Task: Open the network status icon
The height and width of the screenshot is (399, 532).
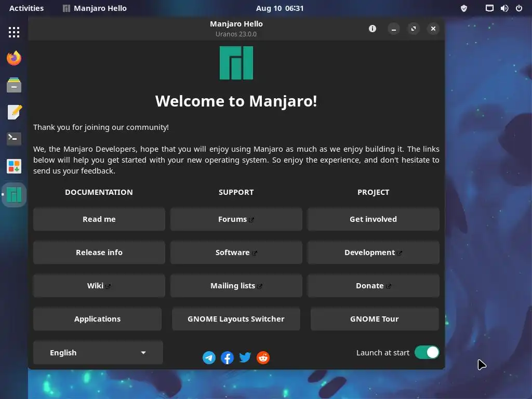Action: tap(489, 8)
